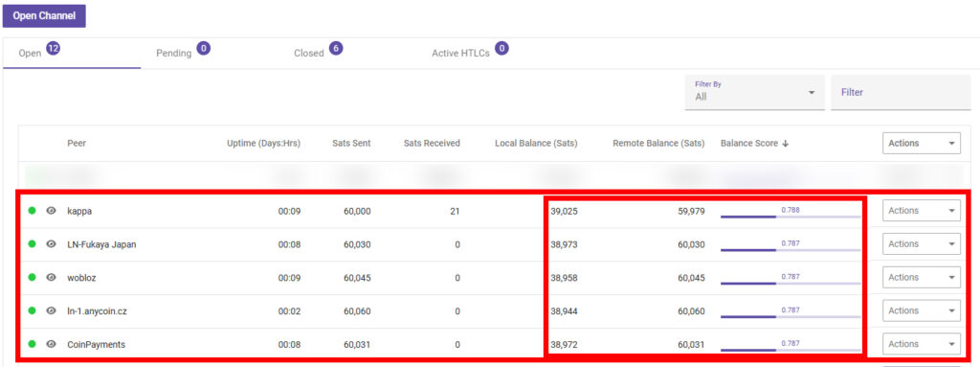Click the Pending tab count badge 0
The height and width of the screenshot is (367, 980).
click(203, 48)
